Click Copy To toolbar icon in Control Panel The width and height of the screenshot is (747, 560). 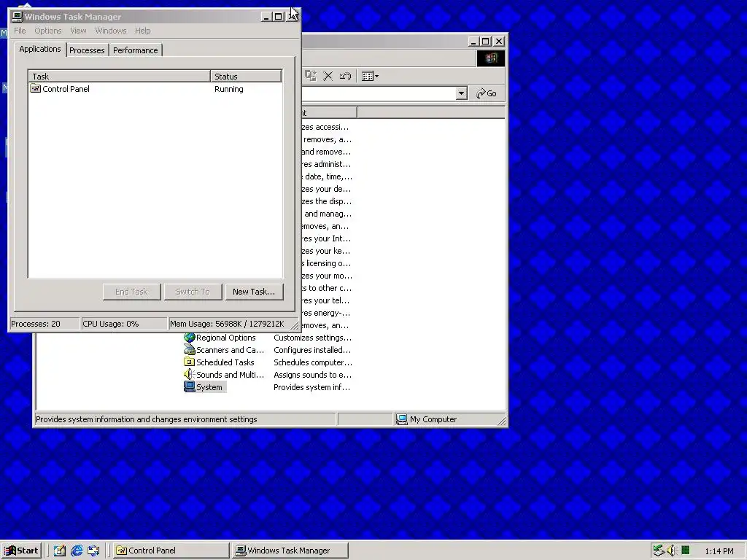point(311,76)
